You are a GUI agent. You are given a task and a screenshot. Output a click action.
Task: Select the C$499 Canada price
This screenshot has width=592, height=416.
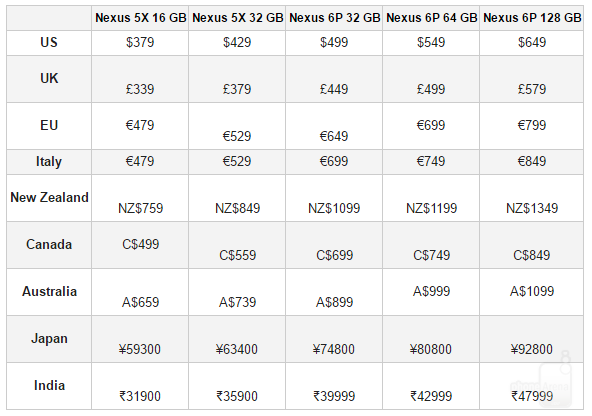140,244
